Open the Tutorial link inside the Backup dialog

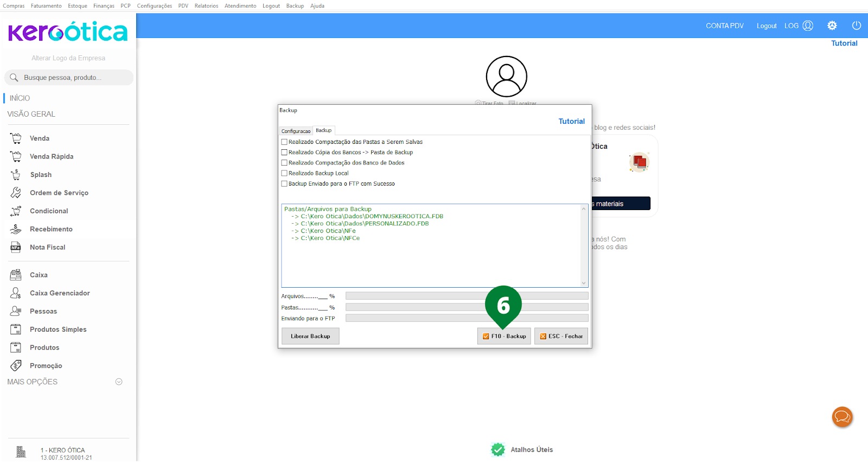point(572,122)
